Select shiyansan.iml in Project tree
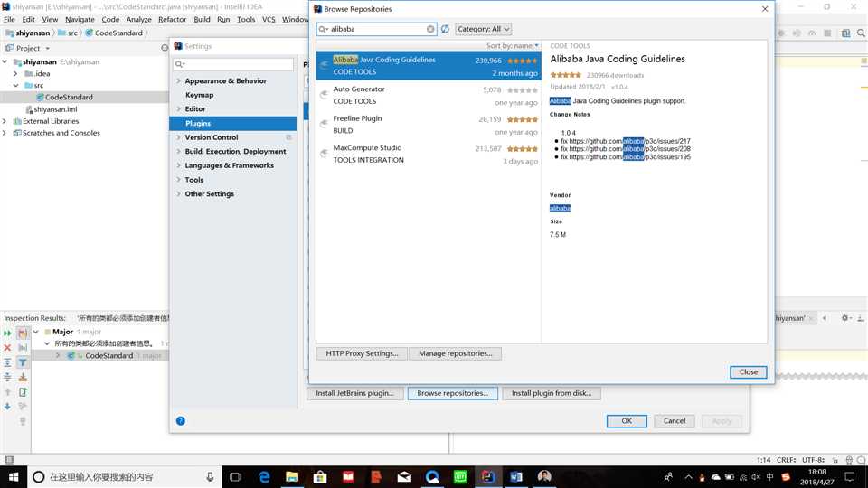Viewport: 868px width, 488px height. [55, 109]
